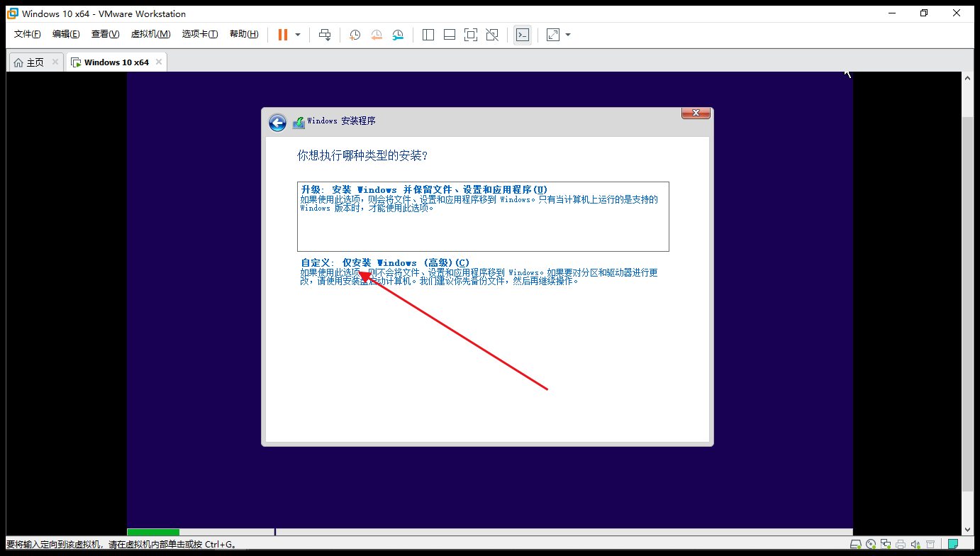Open the stretch display dropdown arrow
Screen dimensions: 980x556
coord(568,35)
